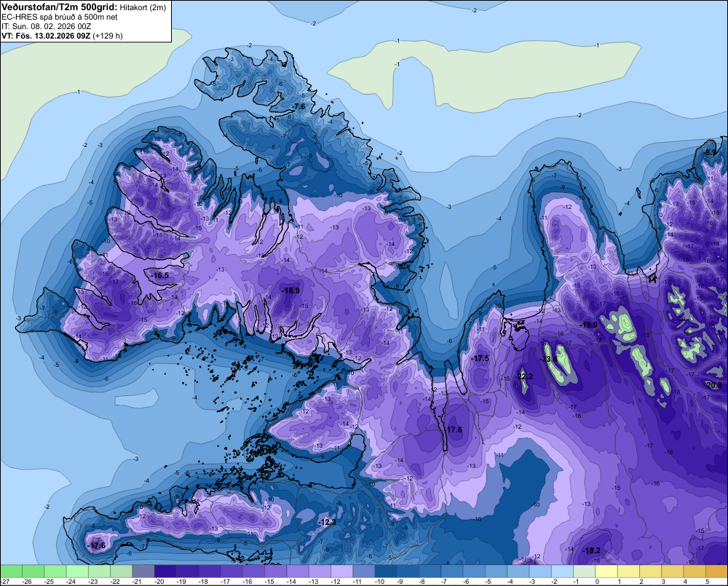Viewport: 728px width, 586px height.
Task: Select the bold -23.4 minimum temperature label
Action: [548, 359]
